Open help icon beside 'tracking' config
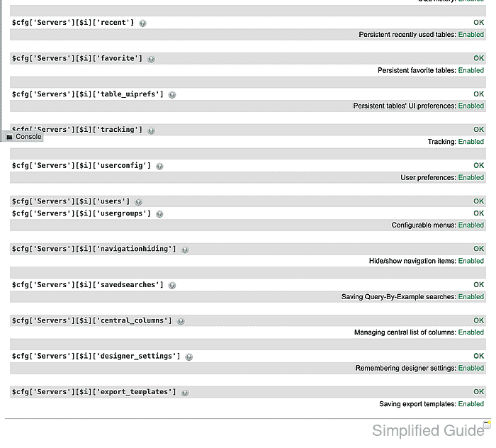 [x=151, y=130]
